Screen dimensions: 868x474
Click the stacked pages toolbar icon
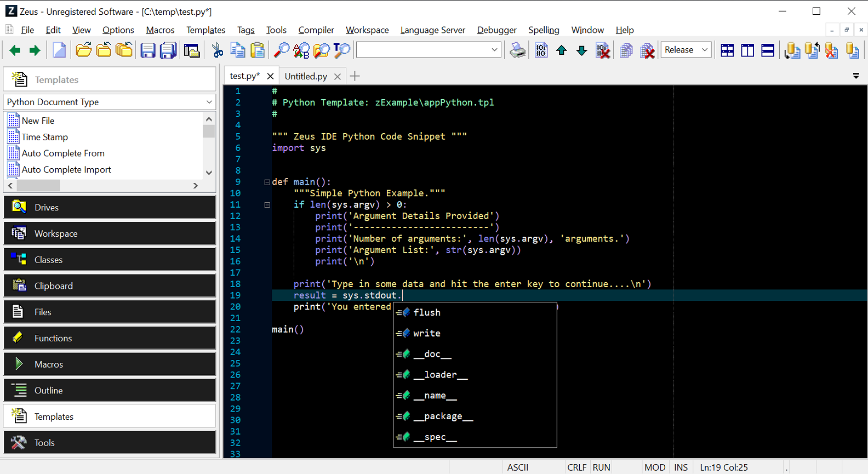click(x=626, y=50)
